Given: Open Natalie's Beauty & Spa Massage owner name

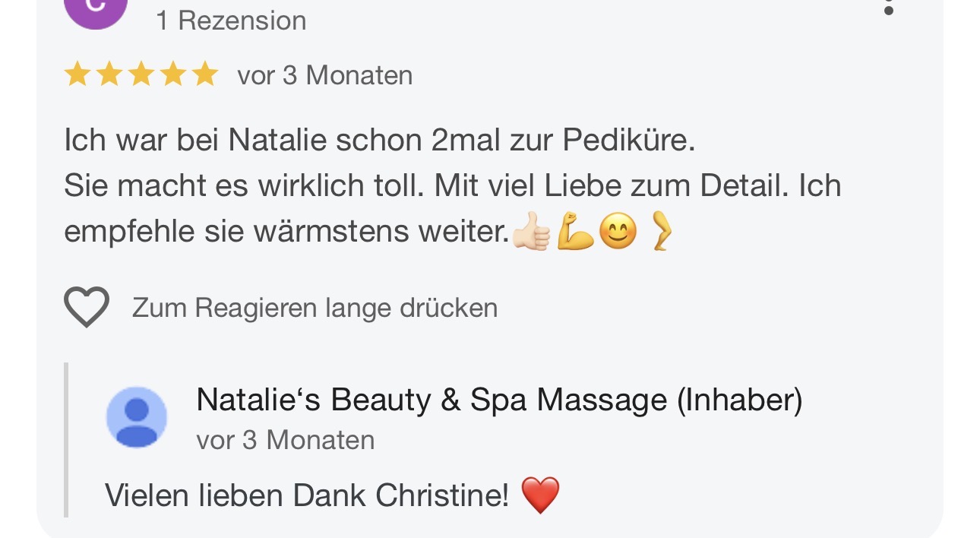Looking at the screenshot, I should [499, 400].
